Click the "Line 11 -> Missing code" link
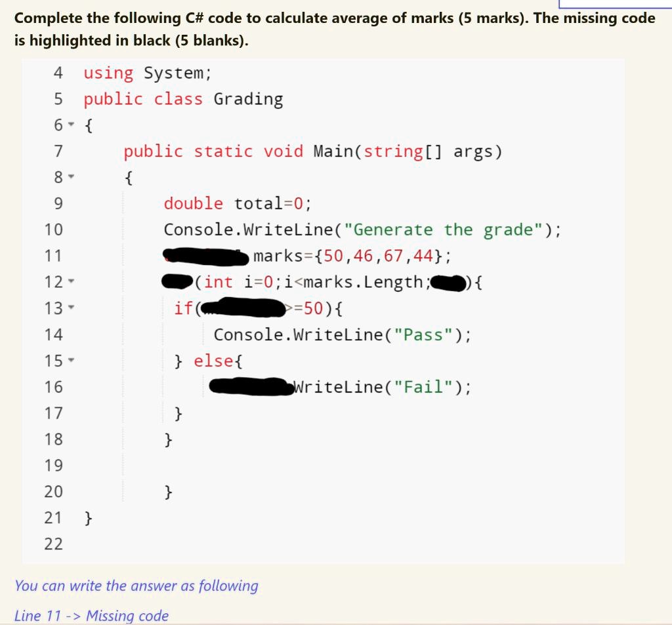 92,616
